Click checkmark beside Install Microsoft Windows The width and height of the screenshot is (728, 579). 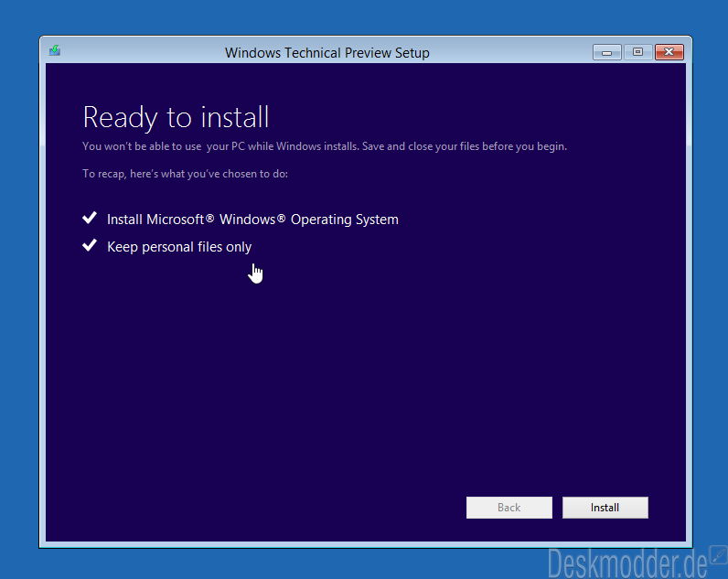pyautogui.click(x=90, y=218)
